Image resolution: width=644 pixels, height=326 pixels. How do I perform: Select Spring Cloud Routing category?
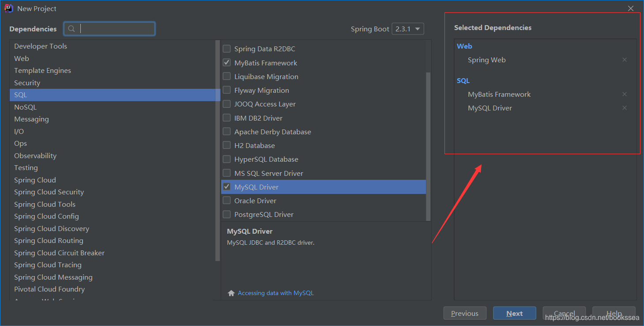112,240
